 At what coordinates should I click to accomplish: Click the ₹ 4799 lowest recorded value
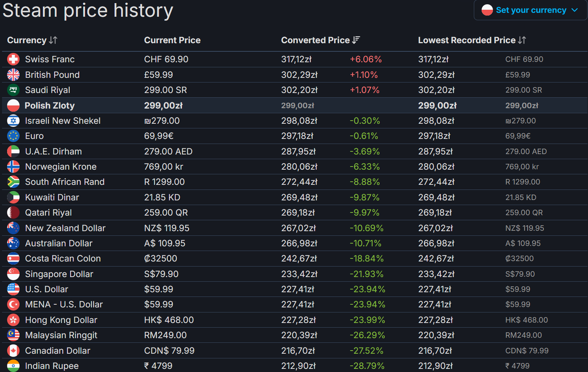point(517,366)
